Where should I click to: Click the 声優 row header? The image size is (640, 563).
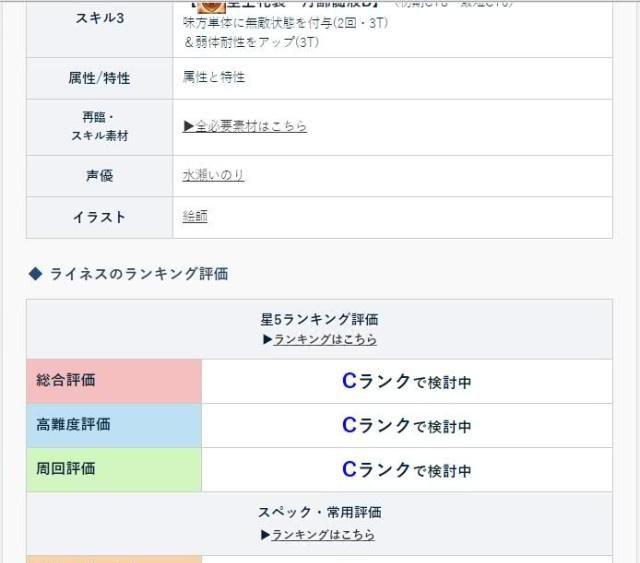coord(99,175)
